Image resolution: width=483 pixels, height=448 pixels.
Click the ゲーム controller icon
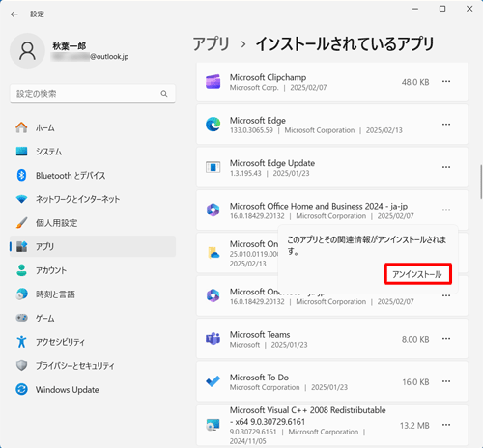[x=21, y=318]
